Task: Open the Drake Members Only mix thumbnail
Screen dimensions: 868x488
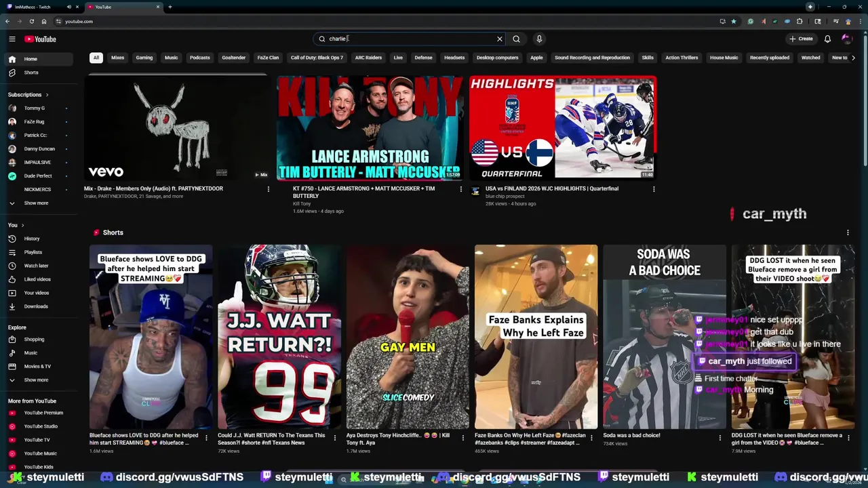Action: (178, 128)
